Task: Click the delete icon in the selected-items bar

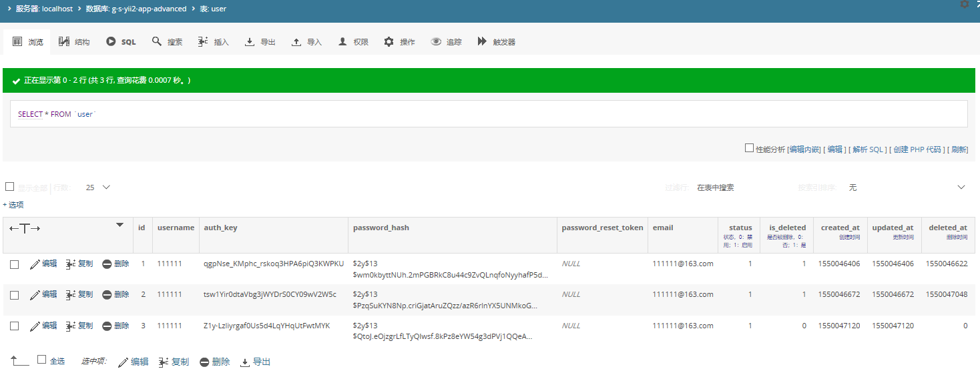Action: [x=204, y=362]
